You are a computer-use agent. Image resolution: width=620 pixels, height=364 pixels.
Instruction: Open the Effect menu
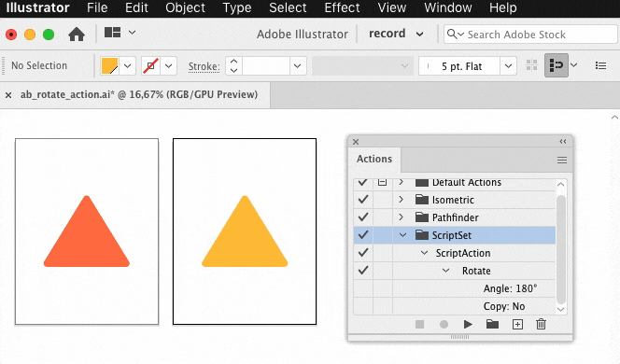[x=342, y=7]
